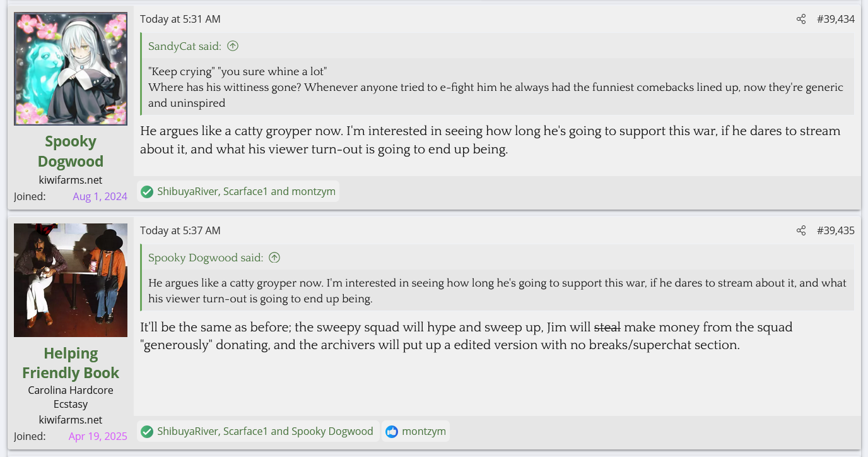
Task: View 'ShibuyaRiver, Scarface1 and montzym' reactions list
Action: coord(246,191)
